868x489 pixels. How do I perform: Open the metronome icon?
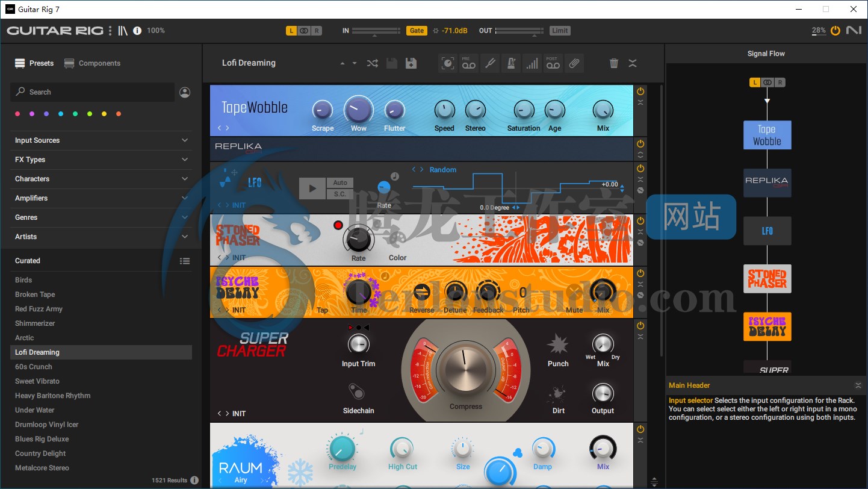(x=511, y=63)
